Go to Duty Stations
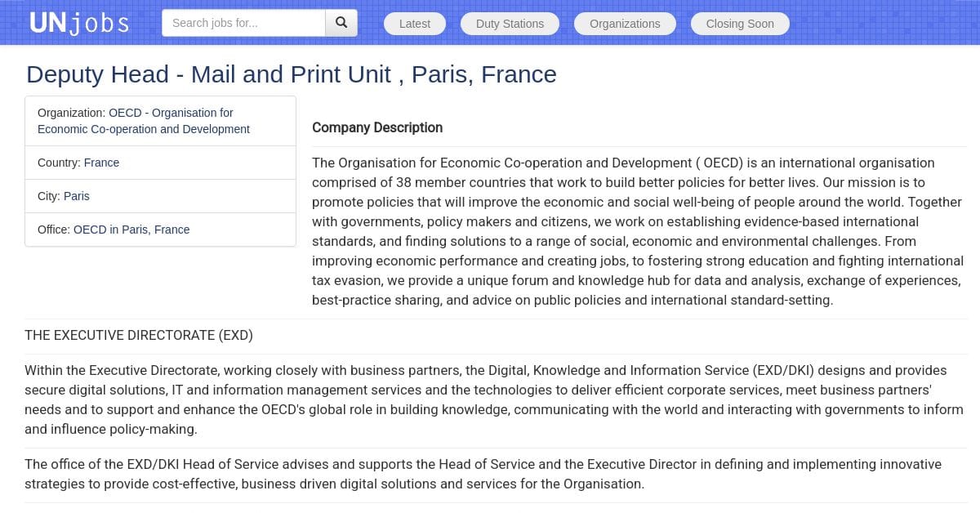The height and width of the screenshot is (513, 980). [510, 24]
